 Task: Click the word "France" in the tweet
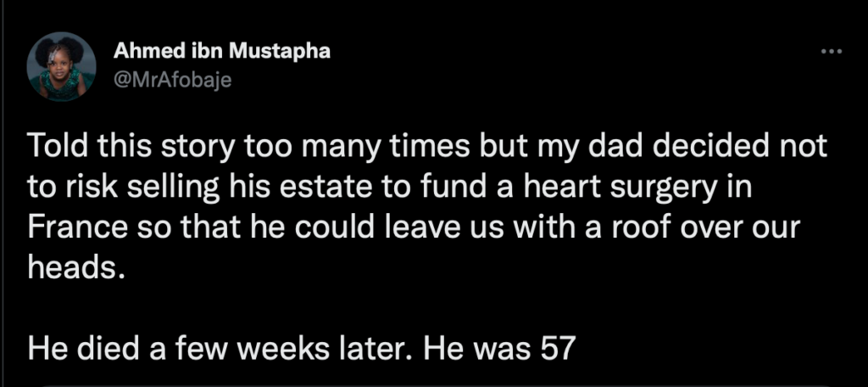point(70,229)
